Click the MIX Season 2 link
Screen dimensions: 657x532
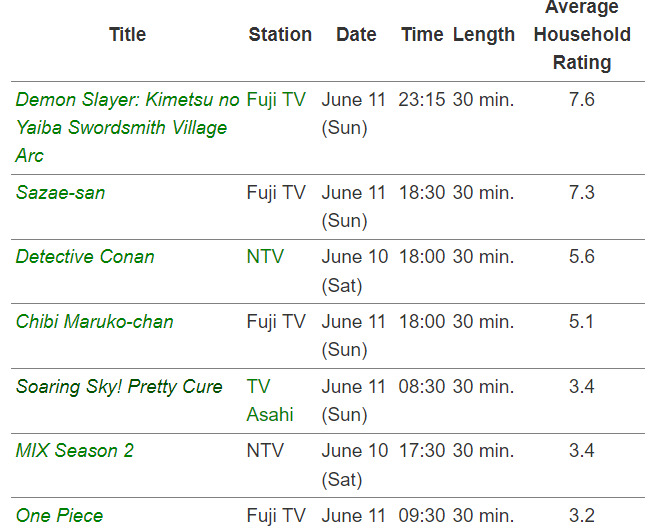click(74, 450)
